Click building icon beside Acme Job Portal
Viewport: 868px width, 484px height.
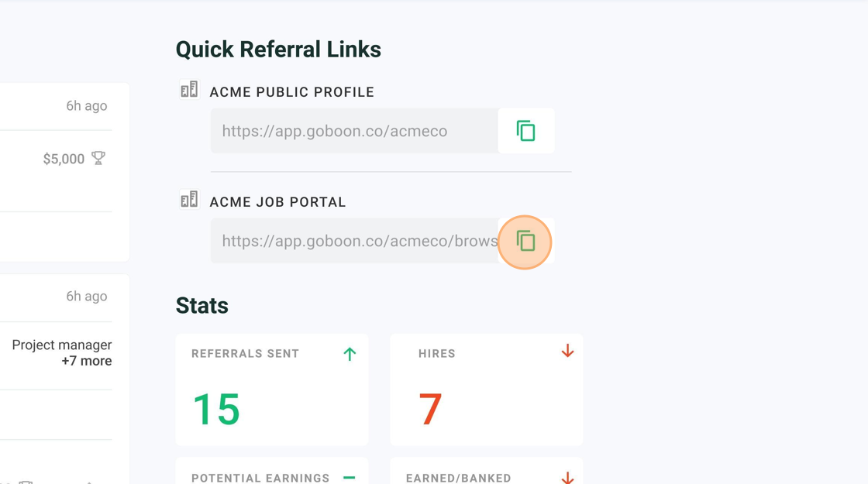coord(189,199)
